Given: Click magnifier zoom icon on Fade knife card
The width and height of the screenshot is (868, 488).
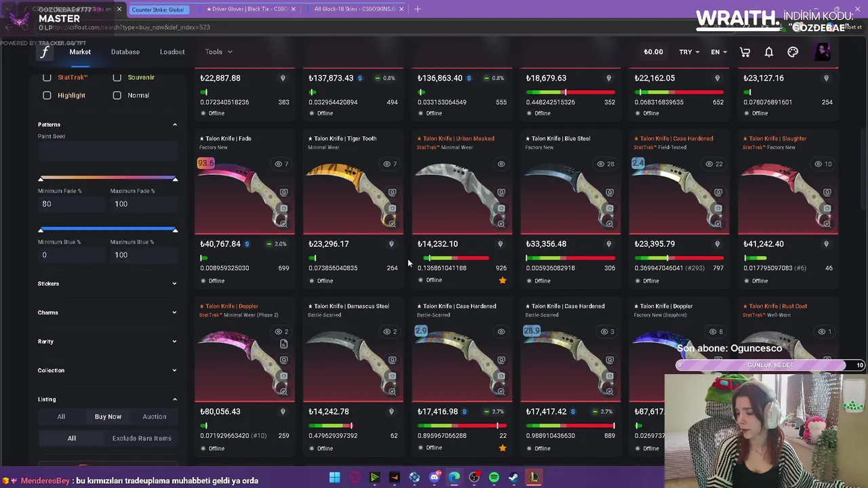Looking at the screenshot, I should (283, 224).
